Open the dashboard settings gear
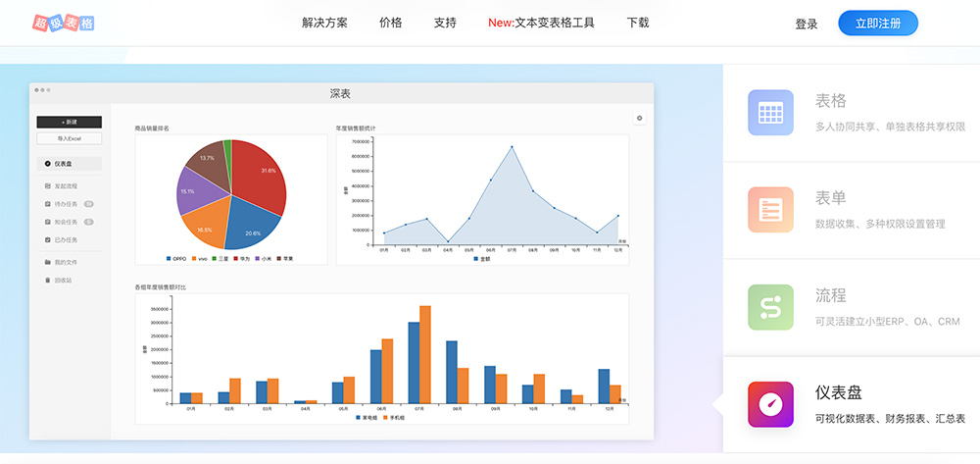Screen dimensions: 980x464 pyautogui.click(x=639, y=118)
